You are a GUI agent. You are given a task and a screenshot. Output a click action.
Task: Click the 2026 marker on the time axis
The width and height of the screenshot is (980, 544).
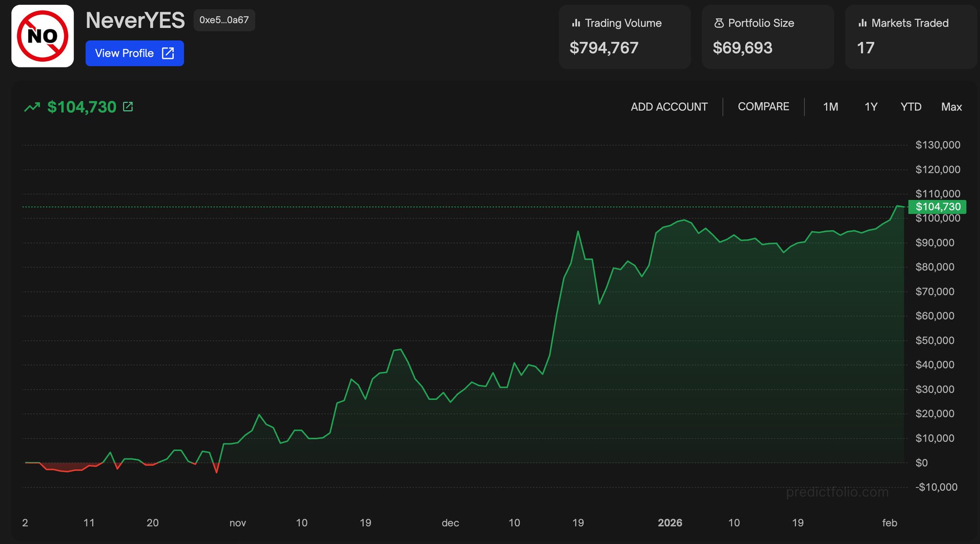coord(669,522)
